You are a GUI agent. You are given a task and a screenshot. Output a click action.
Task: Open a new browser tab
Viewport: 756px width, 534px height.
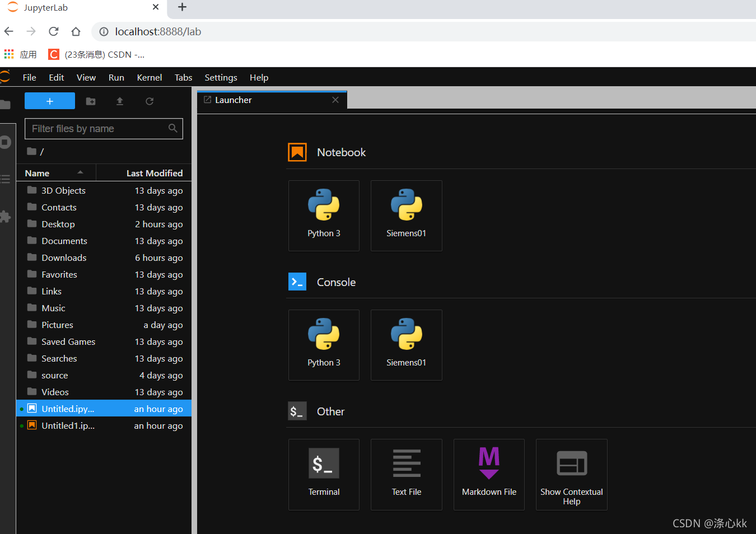[x=182, y=7]
